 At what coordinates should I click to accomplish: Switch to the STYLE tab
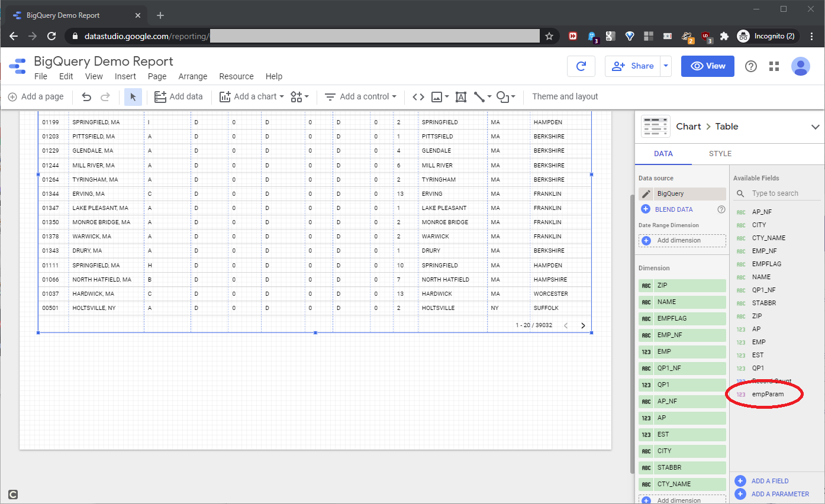[x=720, y=154]
